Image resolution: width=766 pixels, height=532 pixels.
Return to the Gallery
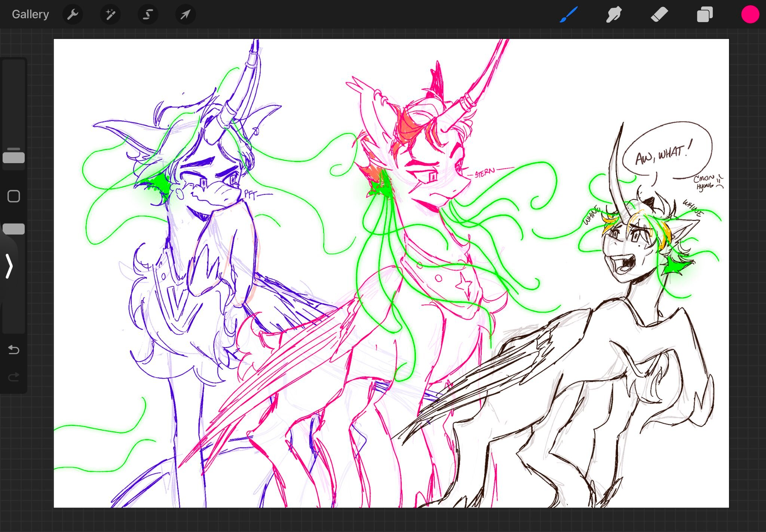(30, 14)
